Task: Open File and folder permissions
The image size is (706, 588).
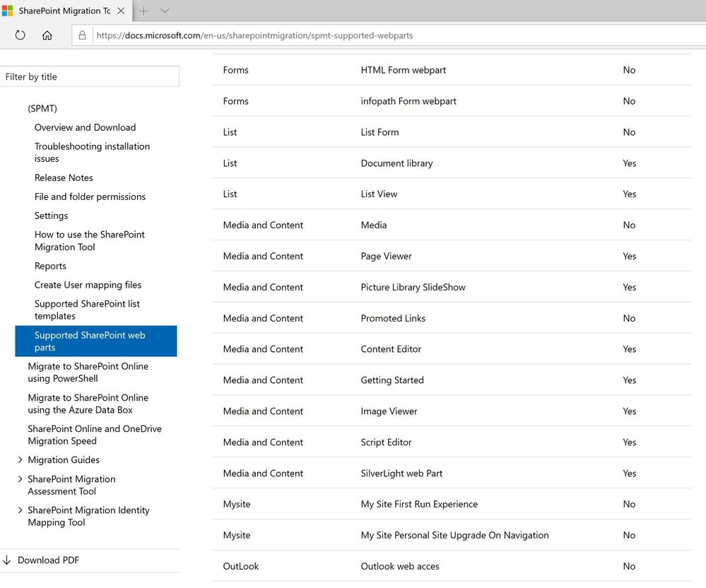Action: pyautogui.click(x=90, y=196)
